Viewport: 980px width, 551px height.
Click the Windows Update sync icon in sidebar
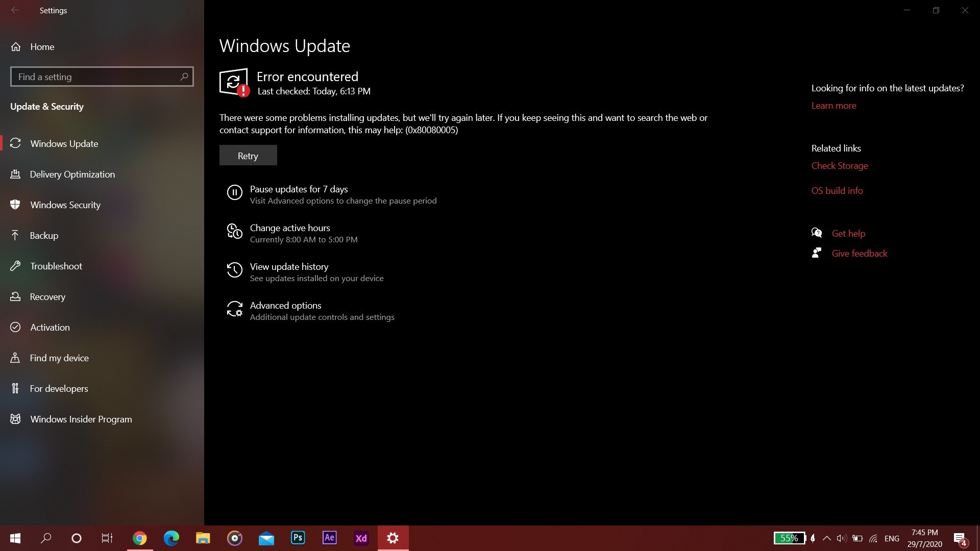15,143
